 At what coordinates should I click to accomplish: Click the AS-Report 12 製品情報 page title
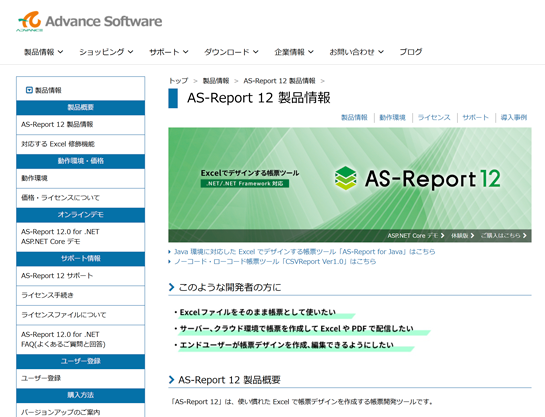pyautogui.click(x=259, y=98)
